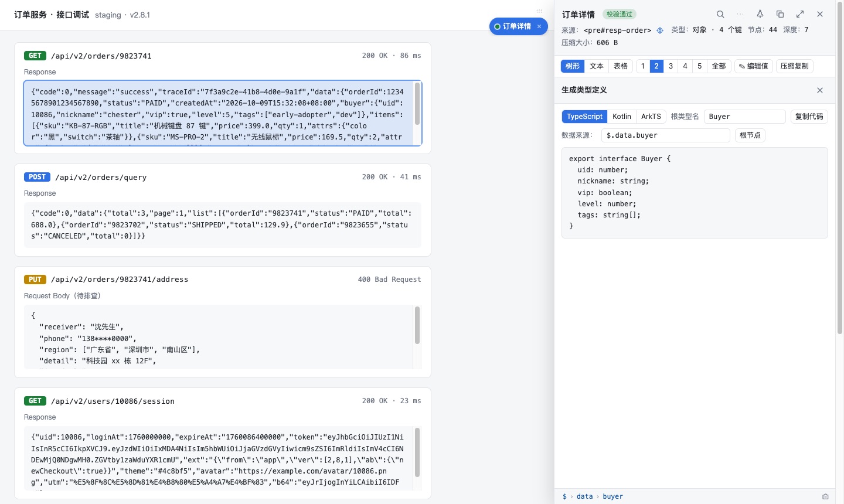Switch the view mode to 文本

point(597,66)
